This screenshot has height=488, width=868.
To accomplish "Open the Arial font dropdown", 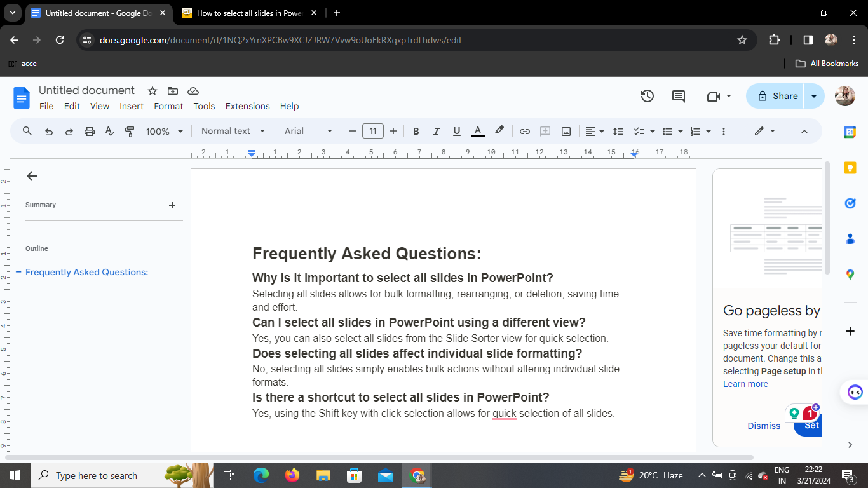I will pos(308,132).
